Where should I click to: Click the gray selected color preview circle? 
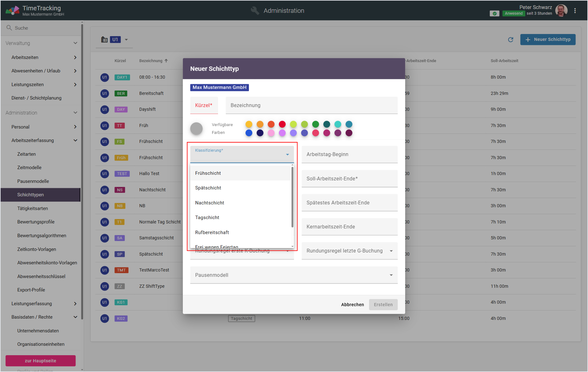coord(197,128)
